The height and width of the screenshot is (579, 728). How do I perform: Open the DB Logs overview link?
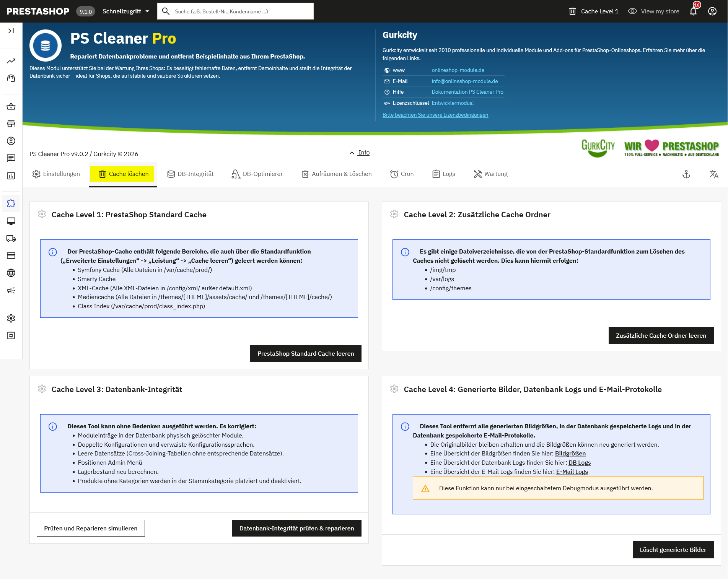(x=580, y=462)
